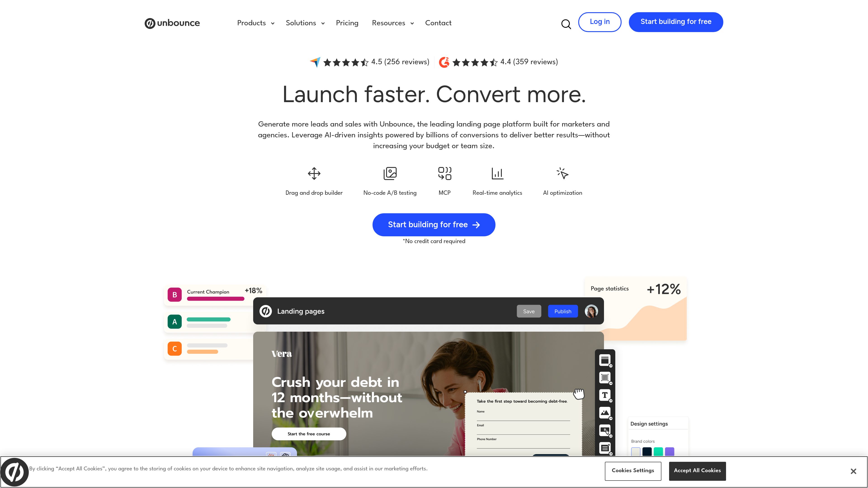Click the No-code A/B testing icon
Screen dimensions: 868x488
point(390,174)
